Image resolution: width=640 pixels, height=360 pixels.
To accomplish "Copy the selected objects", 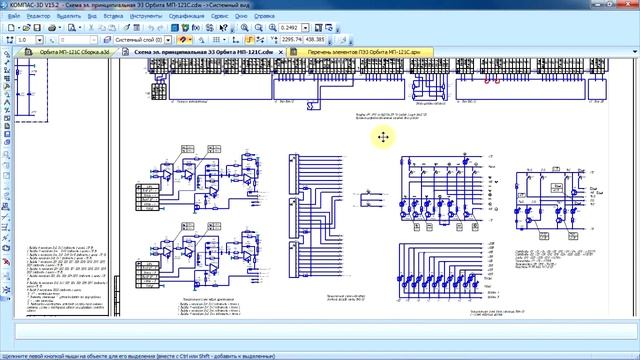I will 102,28.
